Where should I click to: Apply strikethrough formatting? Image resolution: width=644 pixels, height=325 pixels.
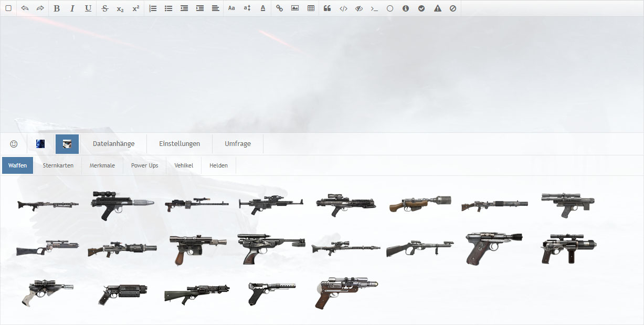104,8
